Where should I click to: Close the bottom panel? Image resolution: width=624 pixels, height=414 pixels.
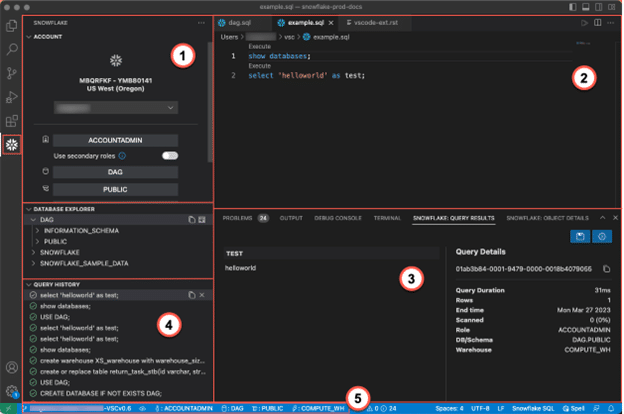pos(615,218)
